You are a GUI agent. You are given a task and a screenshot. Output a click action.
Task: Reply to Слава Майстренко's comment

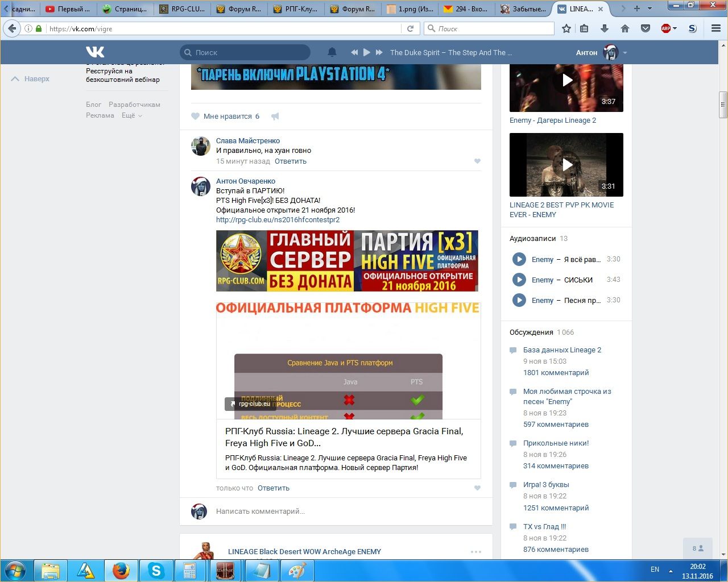coord(290,161)
